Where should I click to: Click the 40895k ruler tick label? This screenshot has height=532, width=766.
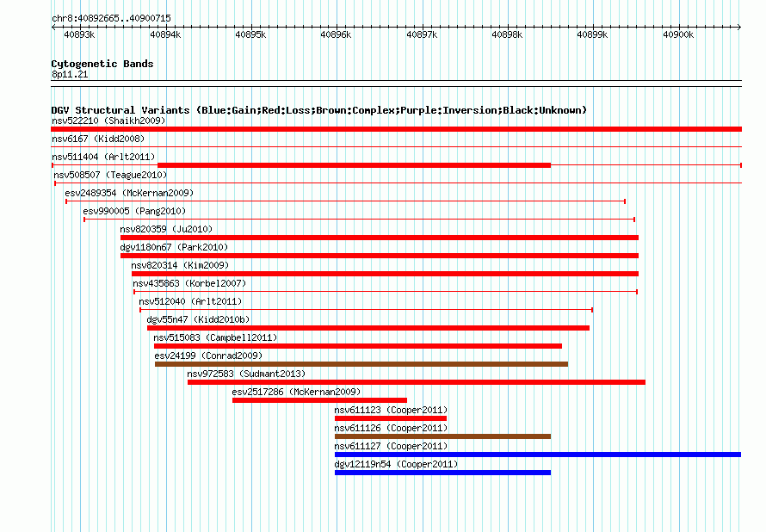[250, 34]
